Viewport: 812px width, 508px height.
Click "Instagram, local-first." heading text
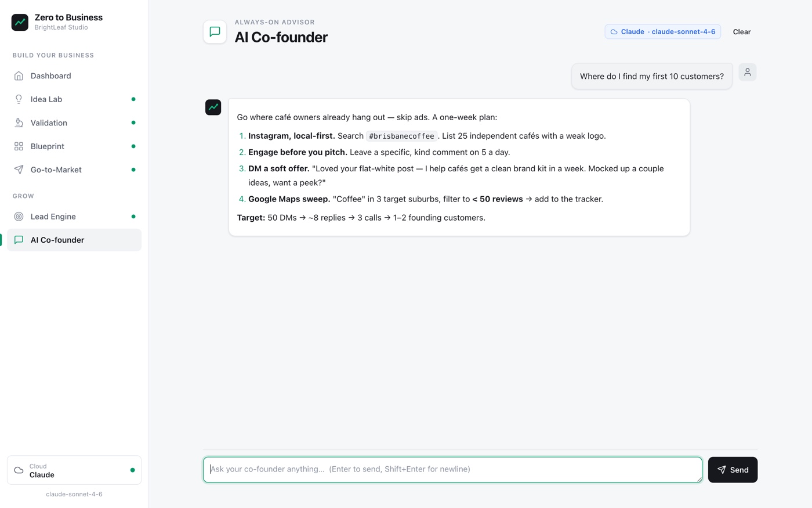pos(292,136)
